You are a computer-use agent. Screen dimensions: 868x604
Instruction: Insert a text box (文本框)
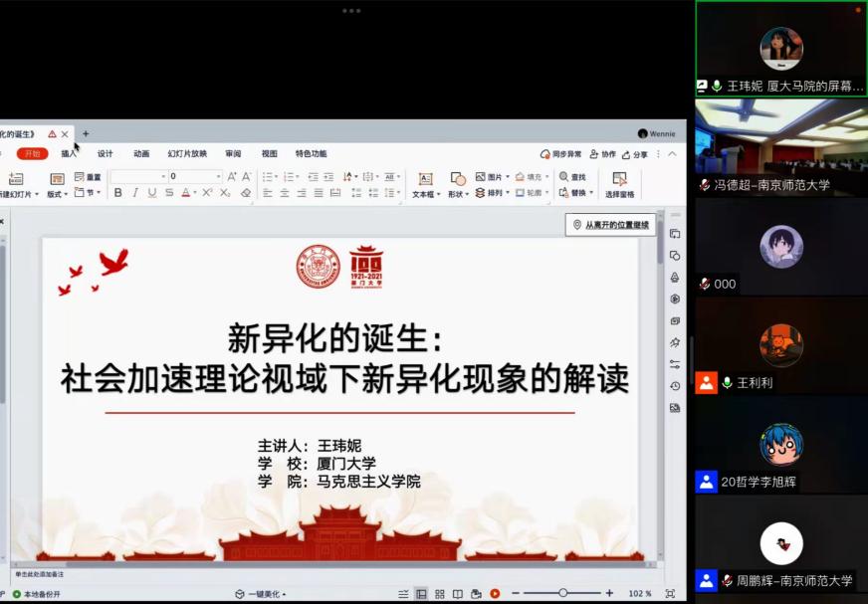point(425,184)
